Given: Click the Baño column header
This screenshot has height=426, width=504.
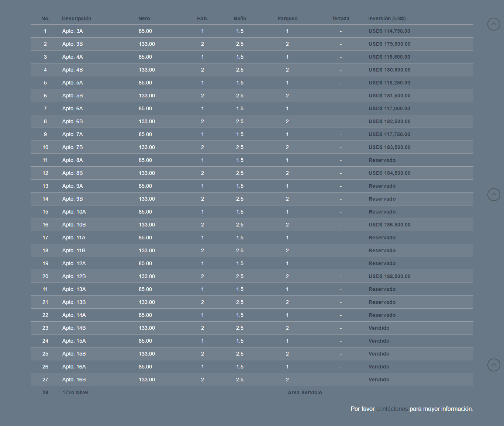Looking at the screenshot, I should pos(240,18).
